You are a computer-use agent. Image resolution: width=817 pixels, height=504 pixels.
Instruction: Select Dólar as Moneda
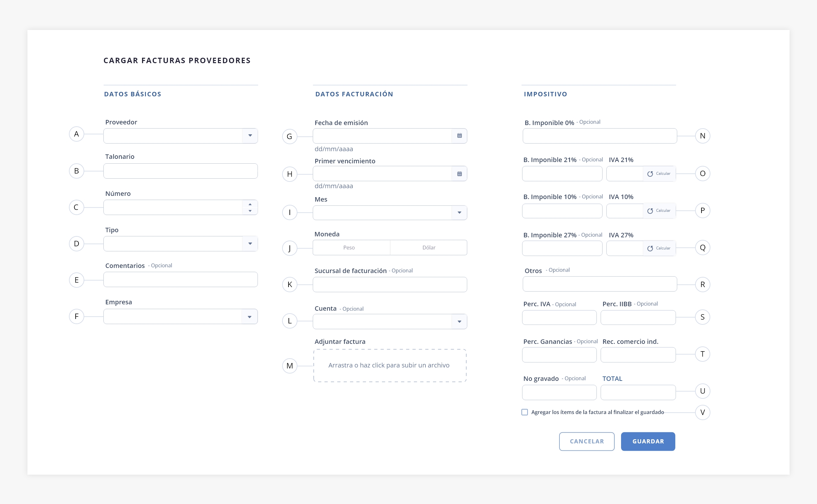pos(429,248)
